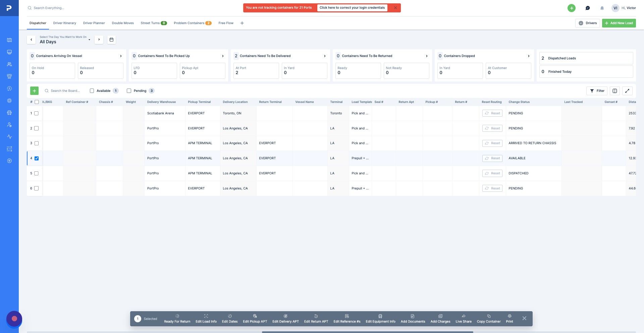Toggle the select-all header checkbox
Viewport: 644px width, 333px height.
point(37,102)
